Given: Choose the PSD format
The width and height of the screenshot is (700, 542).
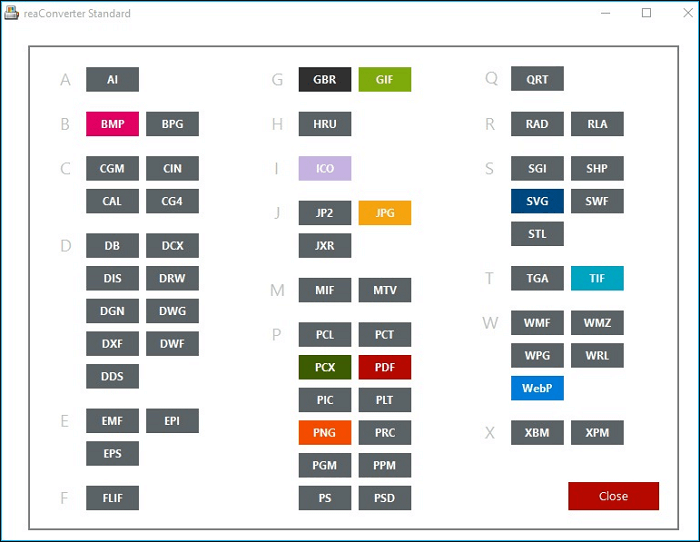Looking at the screenshot, I should 385,498.
